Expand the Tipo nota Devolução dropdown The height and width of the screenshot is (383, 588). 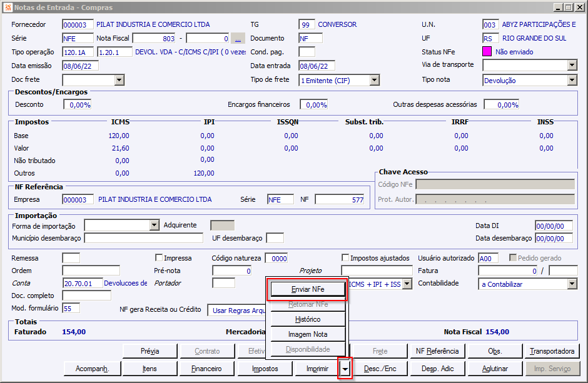coord(572,80)
